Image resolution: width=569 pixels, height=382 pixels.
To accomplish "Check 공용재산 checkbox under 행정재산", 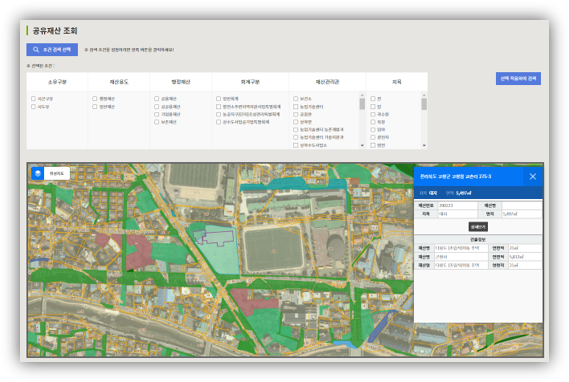I will coord(156,99).
